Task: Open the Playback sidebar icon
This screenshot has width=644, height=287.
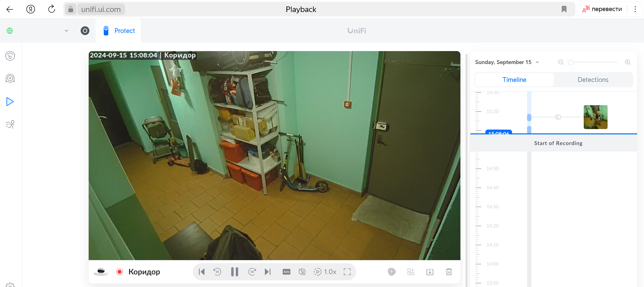Action: coord(10,102)
